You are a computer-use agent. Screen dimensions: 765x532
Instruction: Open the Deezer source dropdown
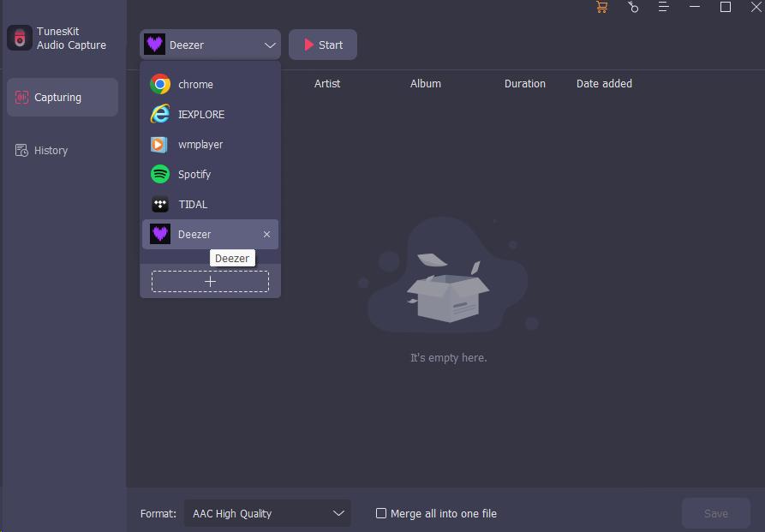tap(210, 44)
